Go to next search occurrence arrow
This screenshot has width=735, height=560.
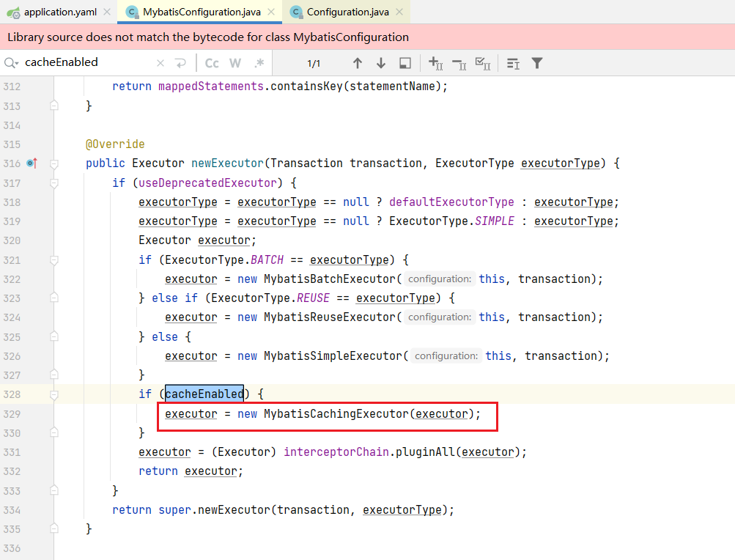tap(381, 63)
